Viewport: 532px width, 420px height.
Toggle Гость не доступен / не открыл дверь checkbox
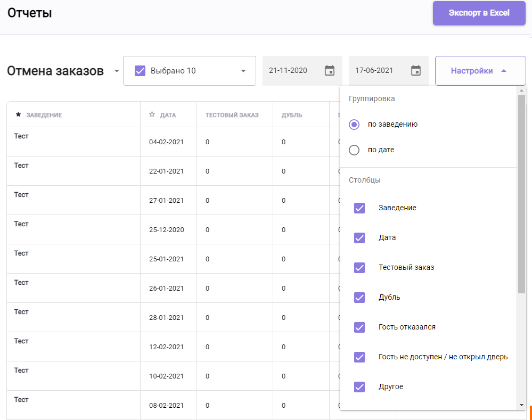pos(359,357)
